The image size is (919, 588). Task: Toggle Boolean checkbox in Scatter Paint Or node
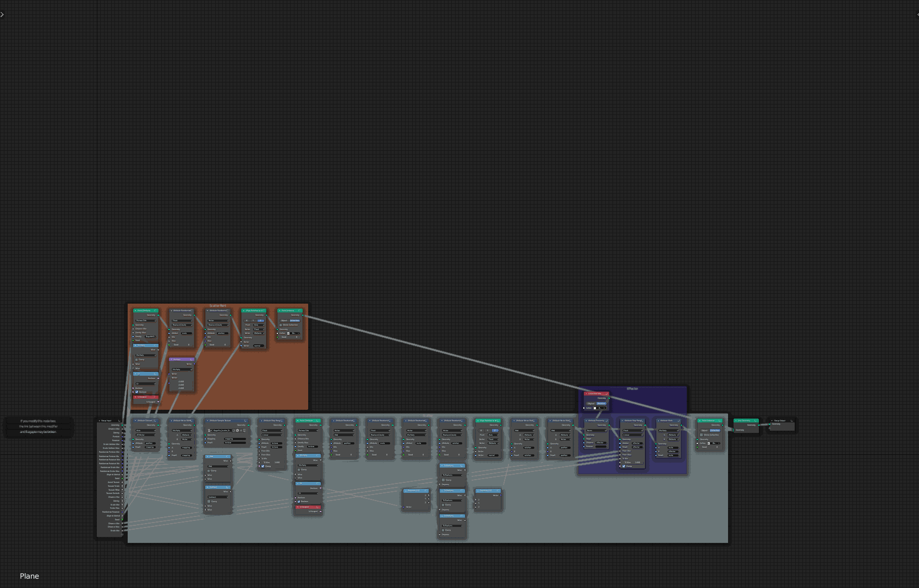136,392
